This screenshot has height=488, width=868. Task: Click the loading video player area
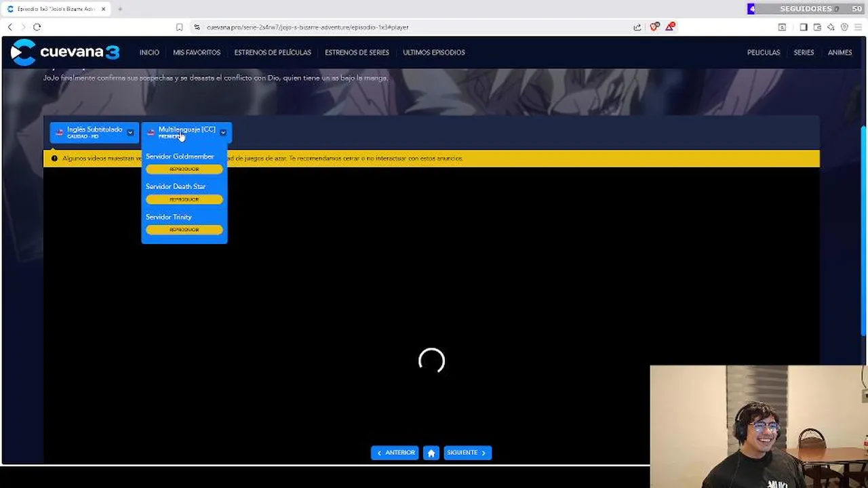pos(431,315)
